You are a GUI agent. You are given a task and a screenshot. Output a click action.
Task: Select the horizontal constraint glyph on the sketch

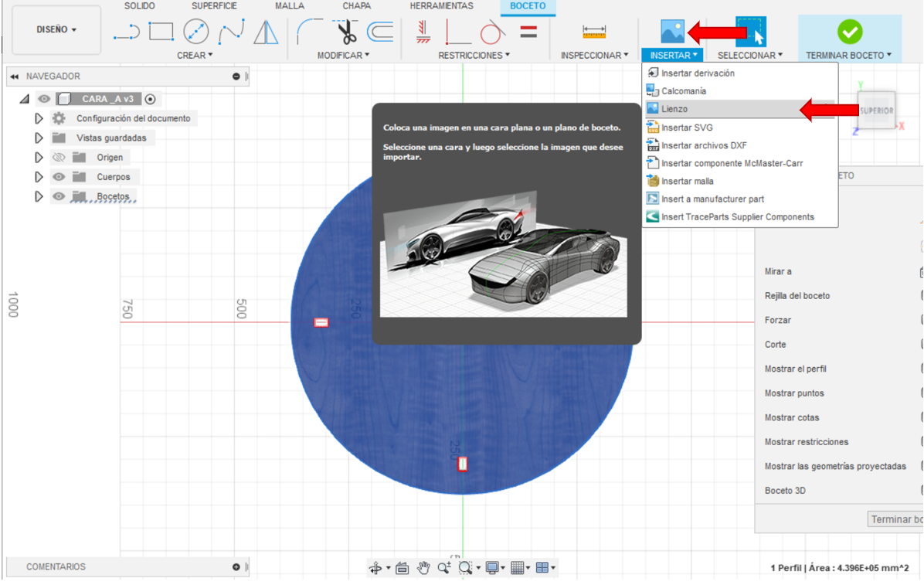click(321, 322)
